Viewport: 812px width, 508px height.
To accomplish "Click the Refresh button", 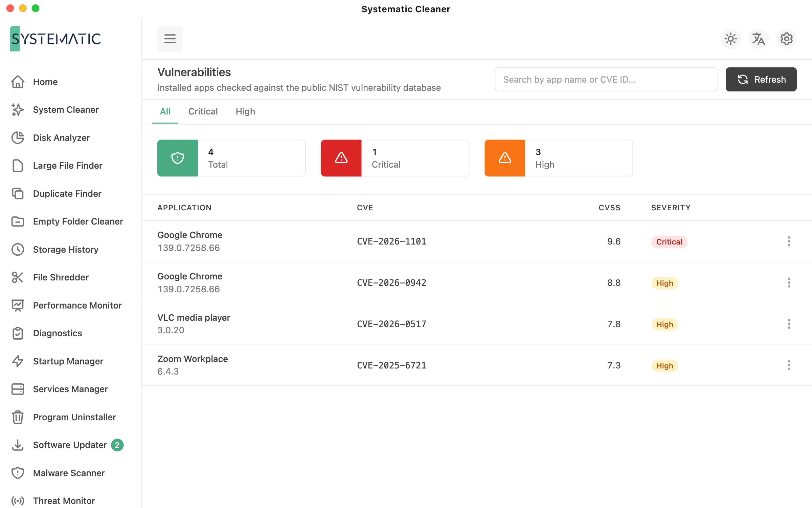I will [761, 79].
